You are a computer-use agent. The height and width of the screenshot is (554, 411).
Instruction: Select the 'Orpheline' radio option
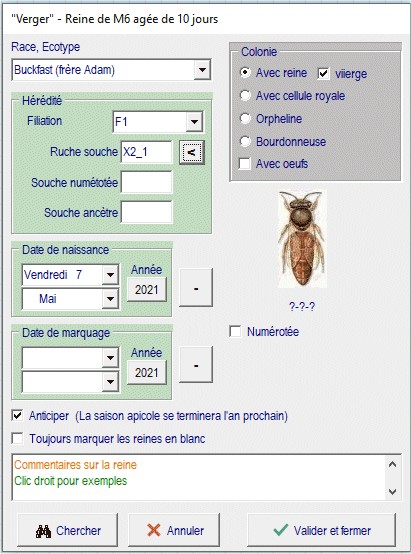[x=245, y=118]
